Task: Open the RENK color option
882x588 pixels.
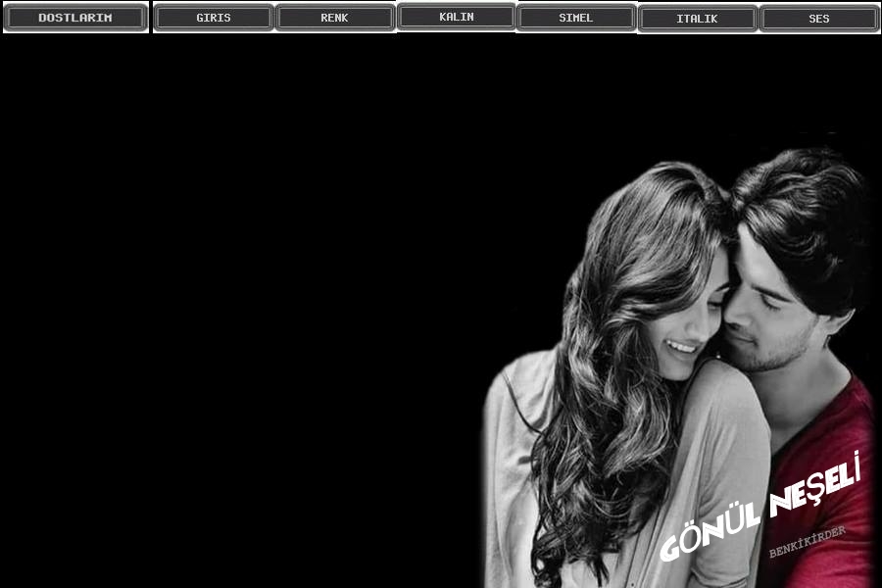Action: [x=334, y=18]
